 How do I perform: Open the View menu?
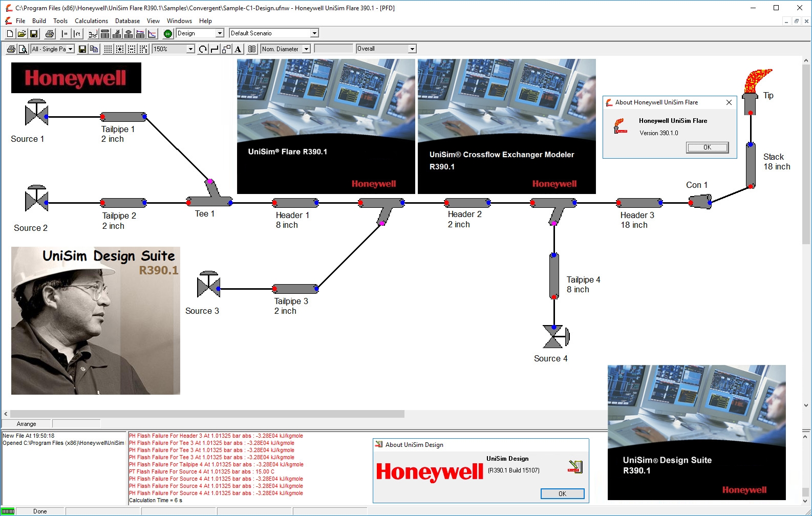point(153,21)
